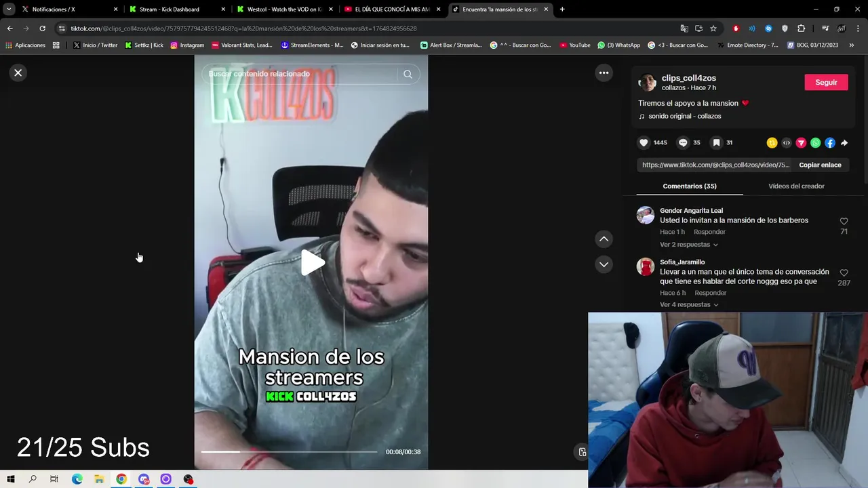This screenshot has width=868, height=488.
Task: Open the three-dot more options menu on video
Action: point(604,73)
